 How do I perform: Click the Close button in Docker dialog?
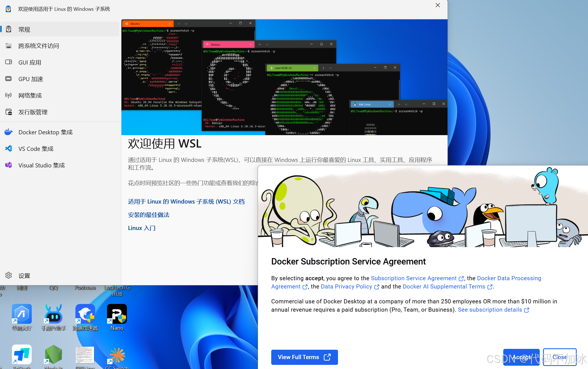pyautogui.click(x=560, y=357)
